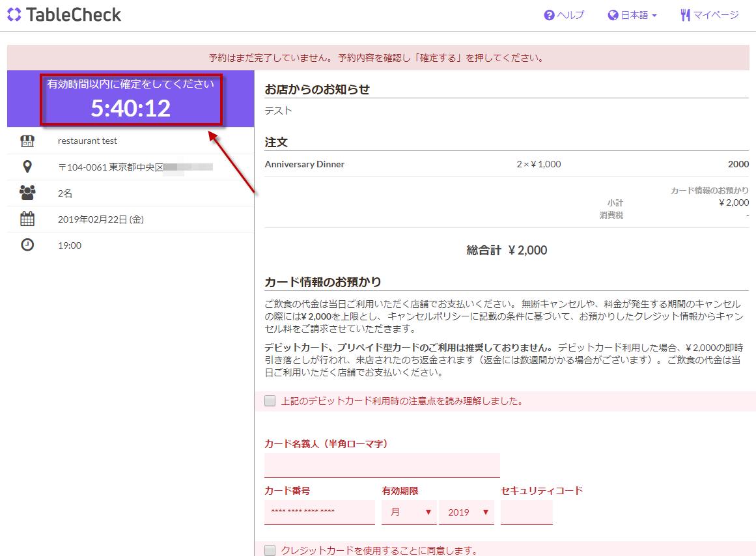This screenshot has height=556, width=756.
Task: Go to マイページ in the header
Action: coord(716,15)
